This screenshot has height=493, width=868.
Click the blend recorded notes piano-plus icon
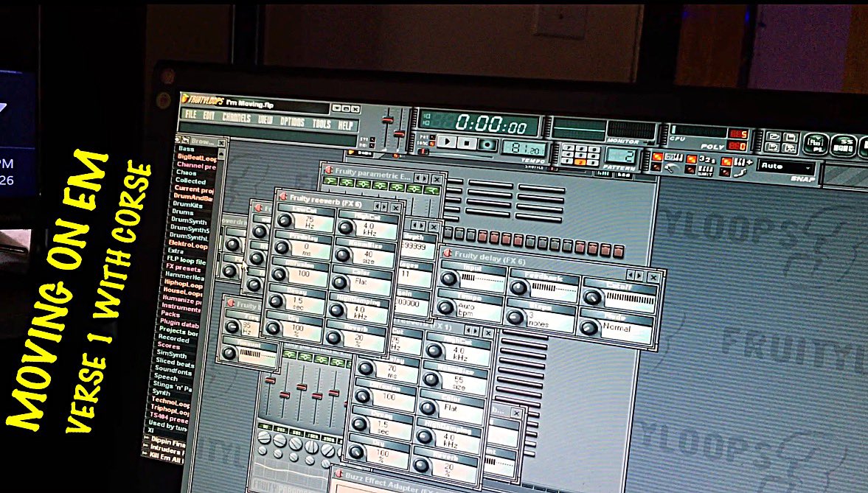coord(743,161)
